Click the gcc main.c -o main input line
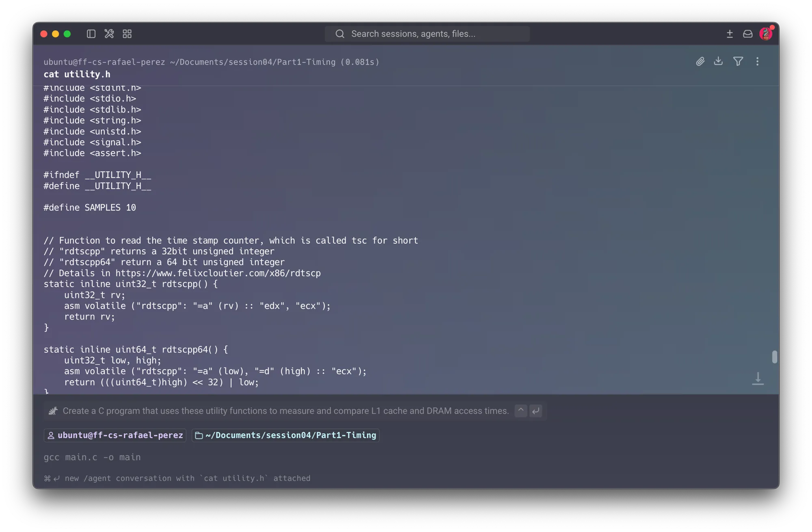Screen dimensions: 812x532 click(92, 457)
